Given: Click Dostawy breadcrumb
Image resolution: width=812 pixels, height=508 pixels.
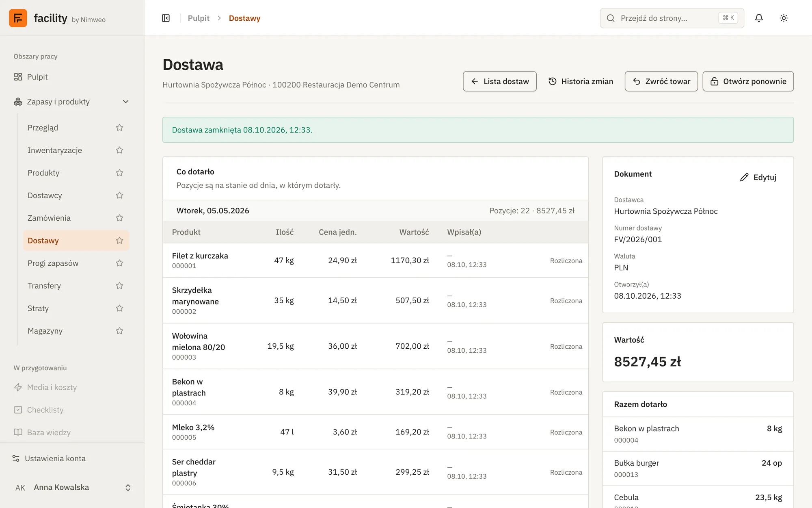Looking at the screenshot, I should click(244, 18).
